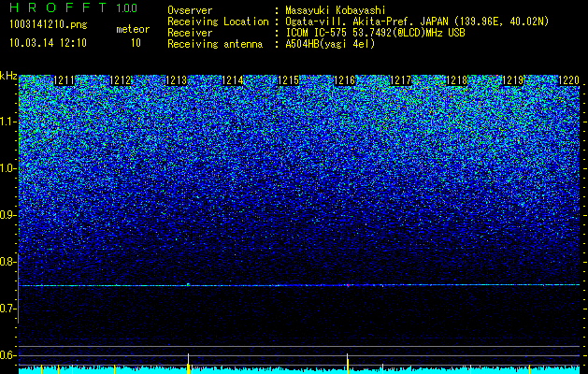This screenshot has height=374, width=588.
Task: Click the 1216 time marker
Action: coord(345,80)
